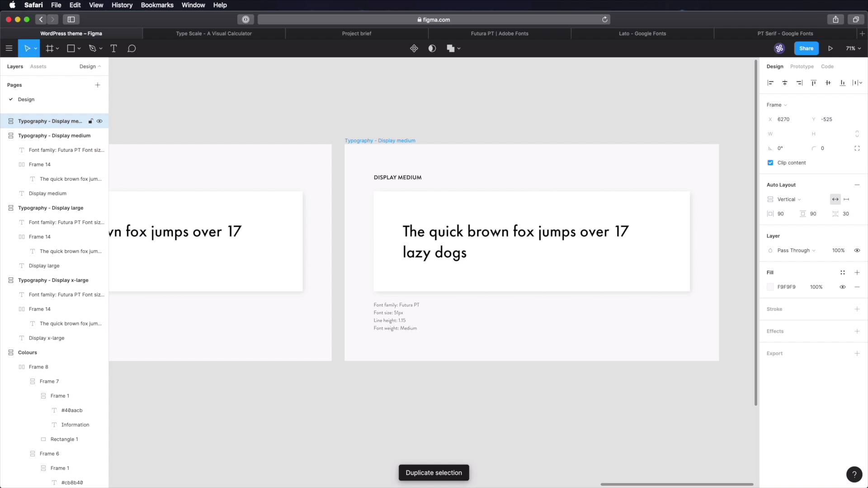Click the Safari address bar

[434, 19]
